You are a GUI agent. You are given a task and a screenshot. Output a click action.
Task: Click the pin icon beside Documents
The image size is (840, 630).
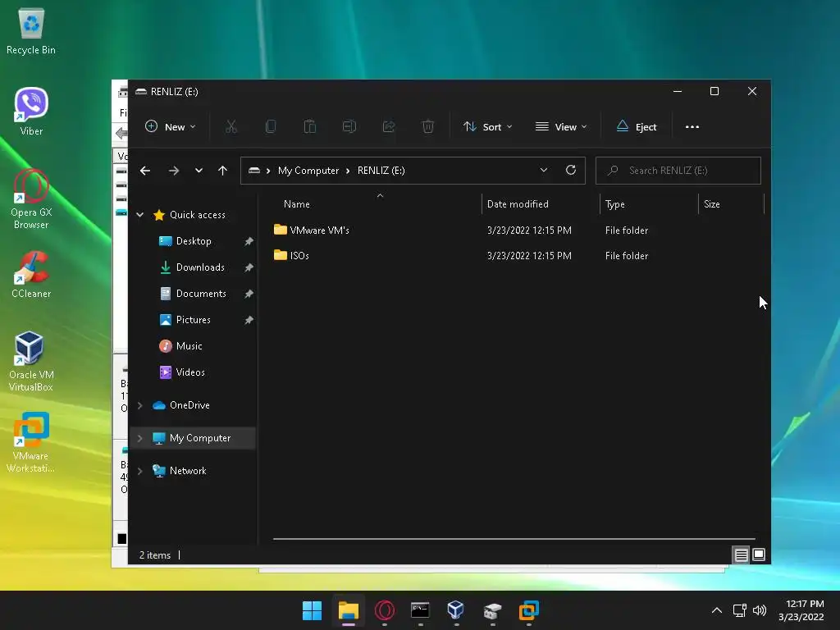[249, 294]
